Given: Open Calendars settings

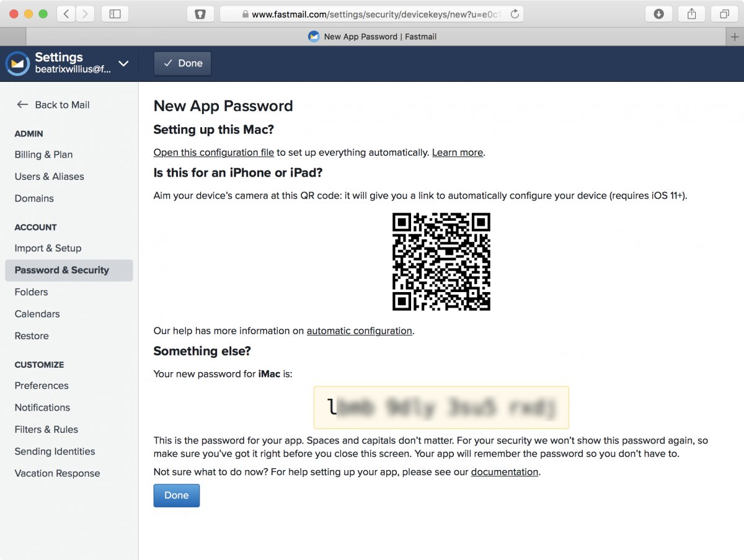Looking at the screenshot, I should (37, 314).
